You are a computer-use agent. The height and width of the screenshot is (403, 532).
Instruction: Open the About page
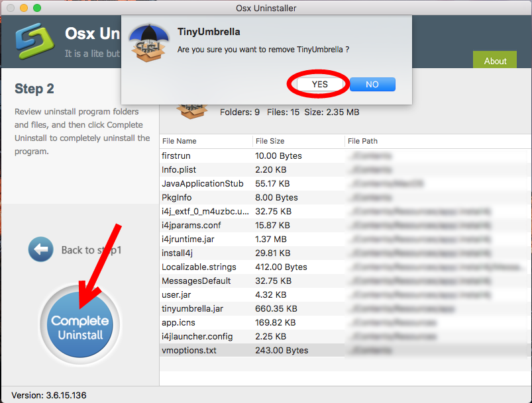(494, 60)
